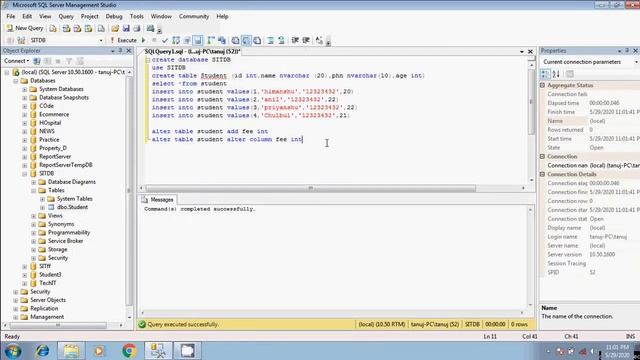Increase indent of the selected lines
Image resolution: width=640 pixels, height=360 pixels.
tap(306, 40)
